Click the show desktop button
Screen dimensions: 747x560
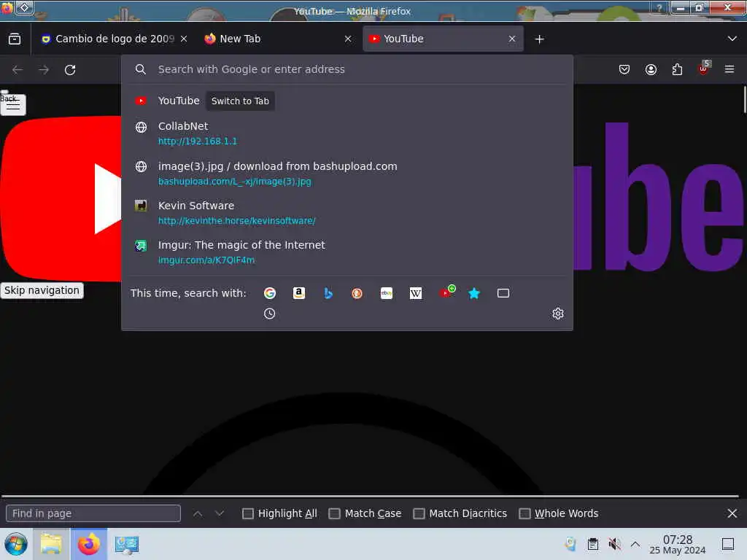[x=728, y=544]
